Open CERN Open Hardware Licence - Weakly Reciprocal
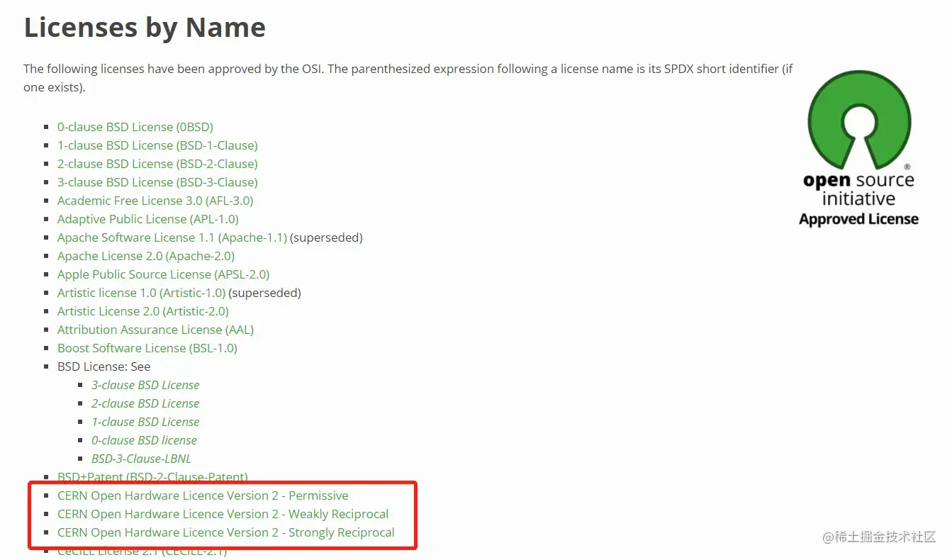 click(x=223, y=514)
